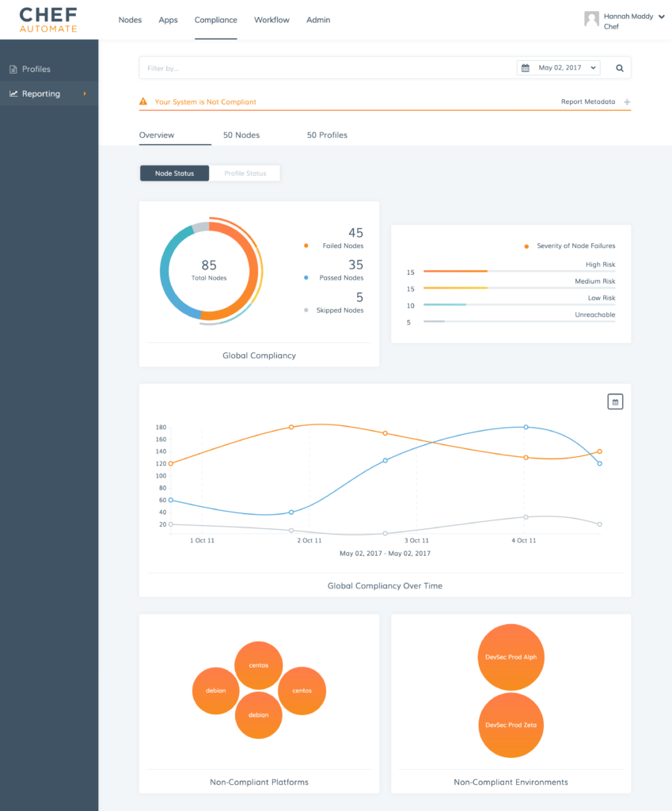Image resolution: width=672 pixels, height=811 pixels.
Task: Click the Reporting chart icon in sidebar
Action: point(13,93)
